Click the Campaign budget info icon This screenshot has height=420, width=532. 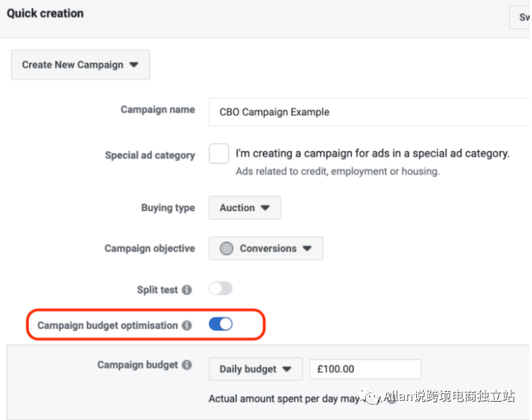(x=187, y=365)
